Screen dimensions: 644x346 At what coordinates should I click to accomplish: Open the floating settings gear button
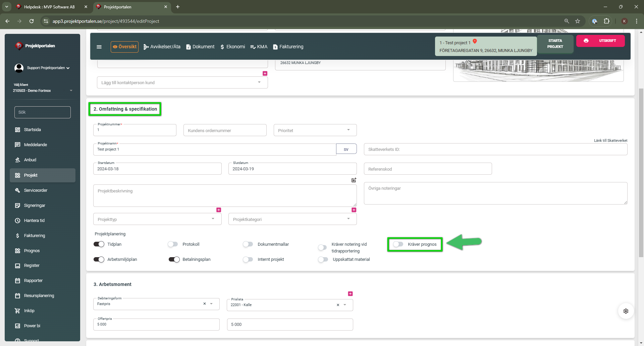pyautogui.click(x=626, y=311)
